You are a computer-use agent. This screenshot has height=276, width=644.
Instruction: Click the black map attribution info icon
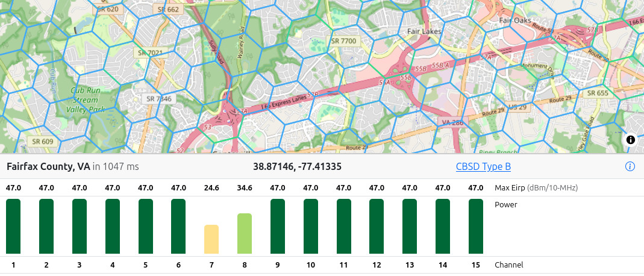[631, 140]
